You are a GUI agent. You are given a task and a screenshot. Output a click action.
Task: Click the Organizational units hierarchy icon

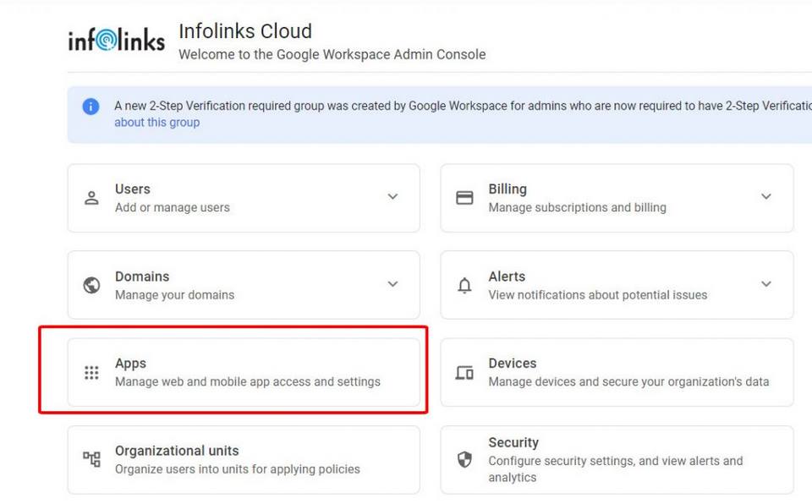tap(91, 459)
